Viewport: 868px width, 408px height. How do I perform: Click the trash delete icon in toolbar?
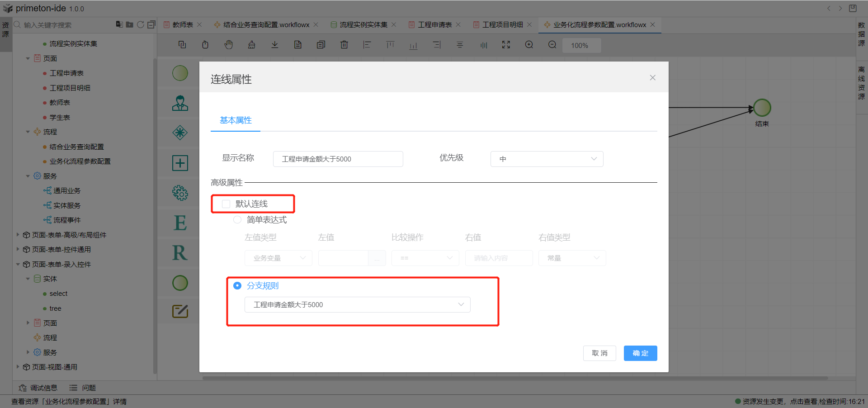pyautogui.click(x=344, y=45)
